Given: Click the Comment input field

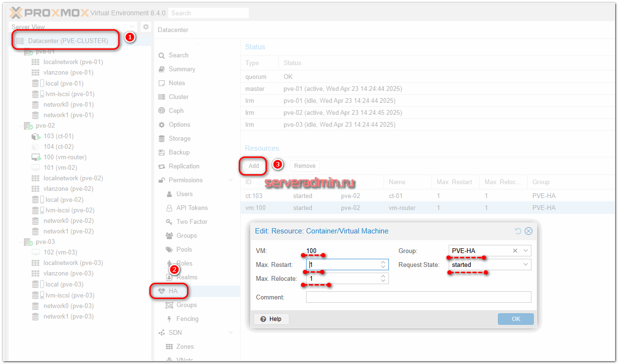Looking at the screenshot, I should (x=419, y=297).
